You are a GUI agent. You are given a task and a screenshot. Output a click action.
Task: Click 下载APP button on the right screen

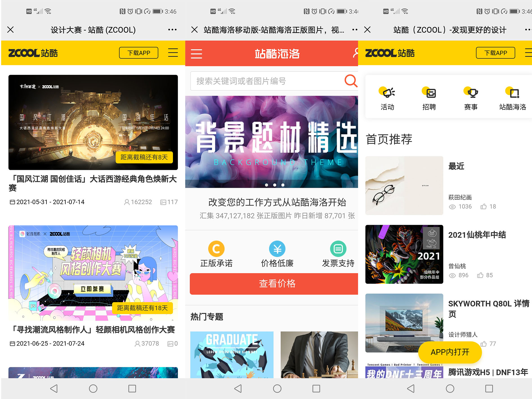pos(495,53)
